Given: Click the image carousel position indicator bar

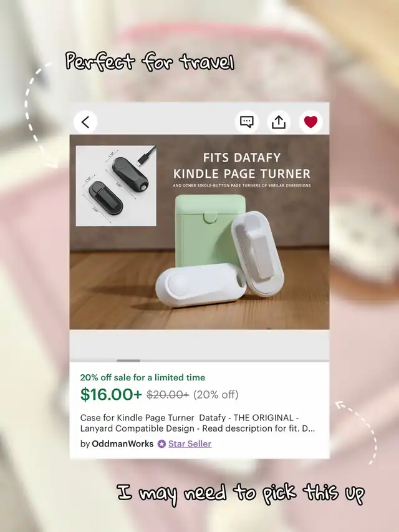Looking at the screenshot, I should coord(128,360).
